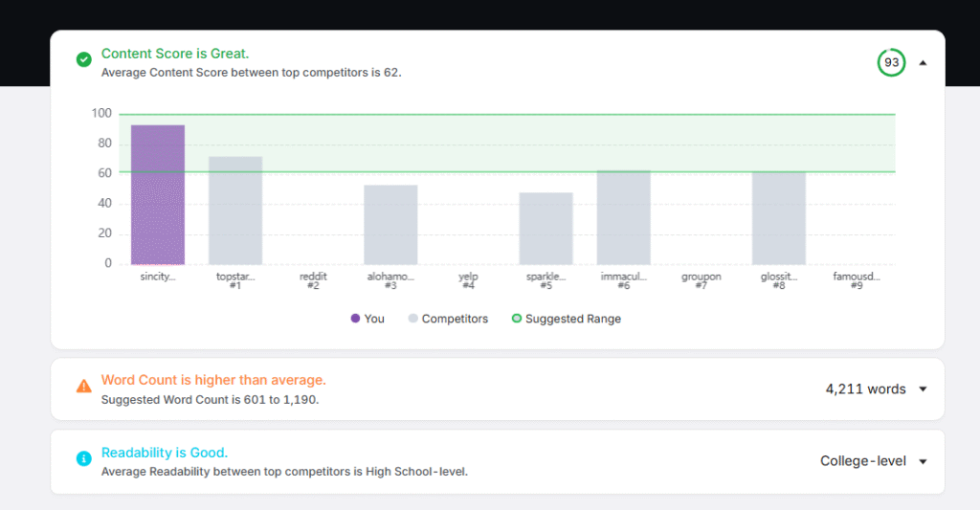
Task: Click the glossit #8 competitor bar
Action: click(x=779, y=218)
